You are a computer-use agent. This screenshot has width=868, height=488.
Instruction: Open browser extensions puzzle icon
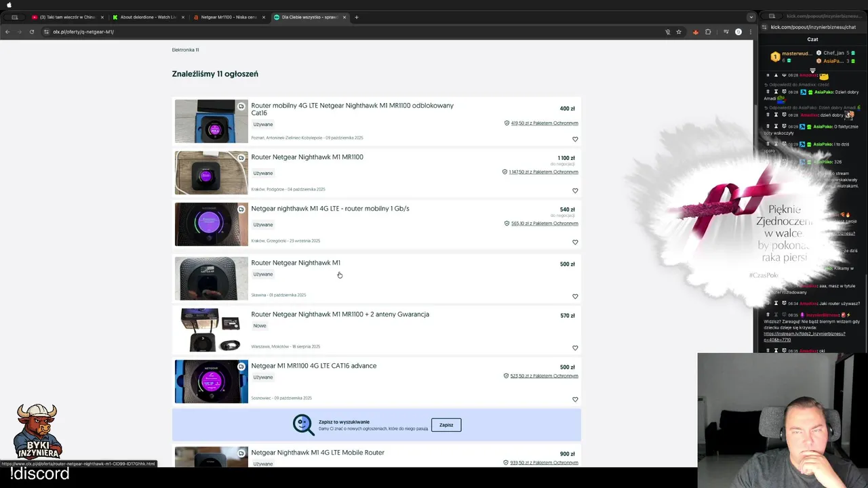pyautogui.click(x=708, y=32)
